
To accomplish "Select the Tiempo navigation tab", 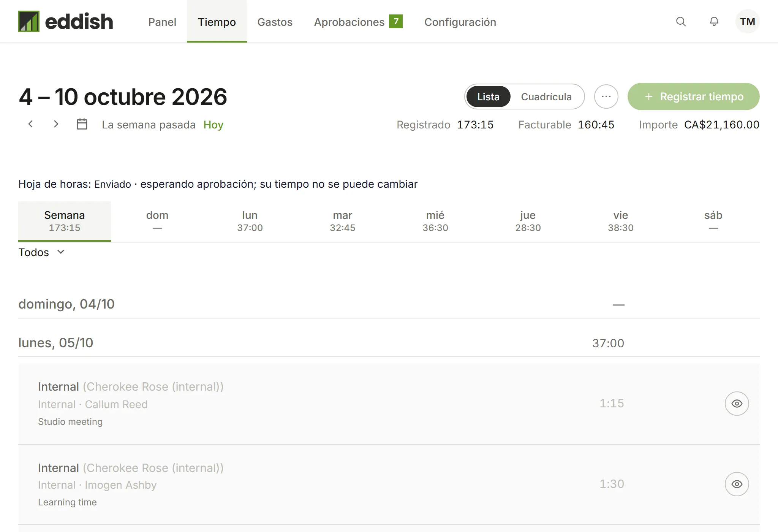I will click(217, 22).
